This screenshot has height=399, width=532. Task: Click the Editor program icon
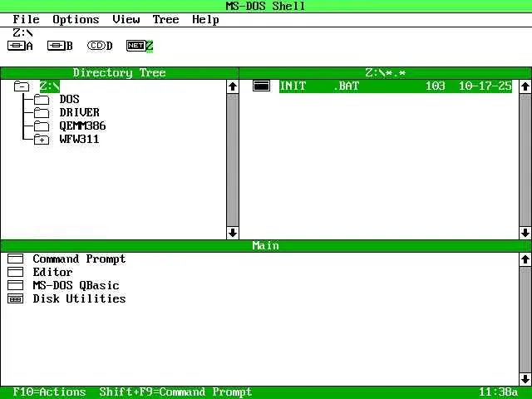[15, 272]
